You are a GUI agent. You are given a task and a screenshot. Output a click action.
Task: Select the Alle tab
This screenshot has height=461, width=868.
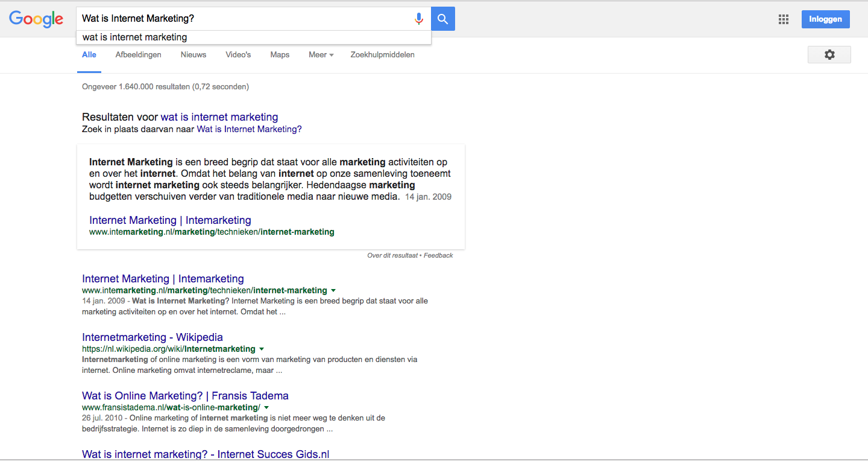pos(89,55)
